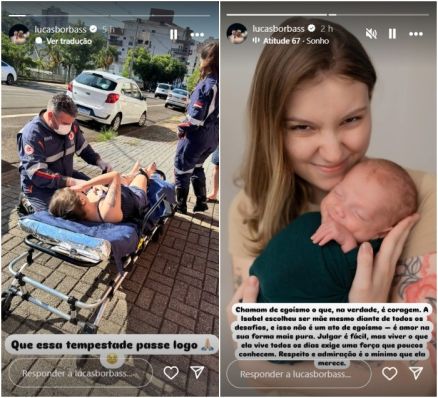Pause the left story with the pause icon

coord(173,34)
